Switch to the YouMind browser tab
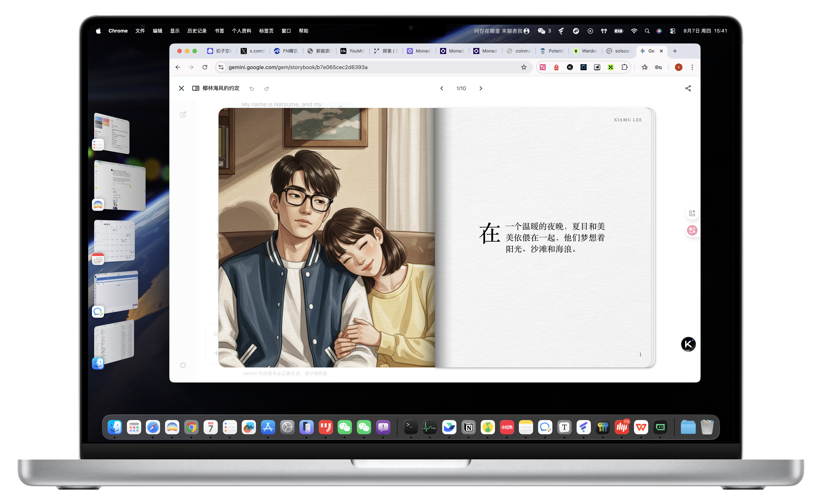The image size is (822, 504). click(x=353, y=51)
